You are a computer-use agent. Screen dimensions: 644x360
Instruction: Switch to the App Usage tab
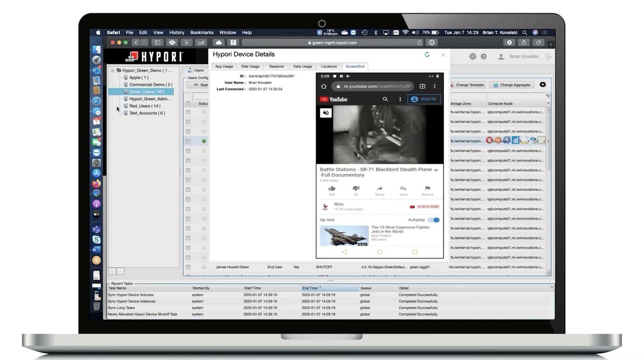[224, 67]
